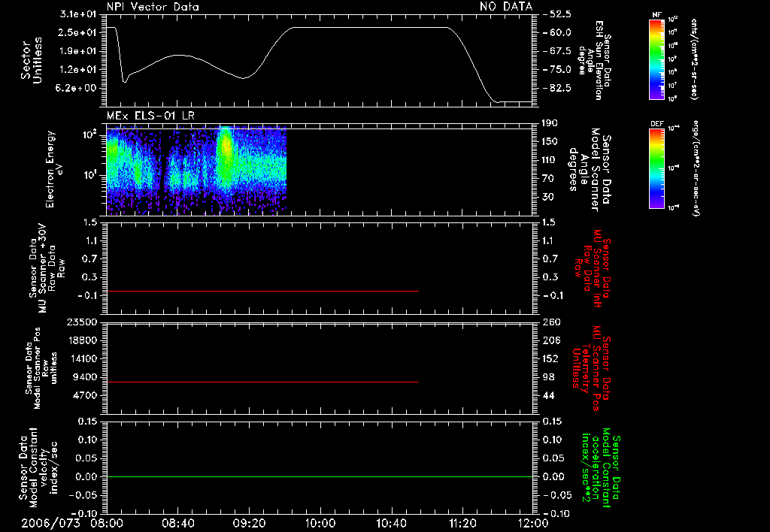
Task: Click the red 'MU Scanner Pos Telemetry' label
Action: (x=591, y=368)
